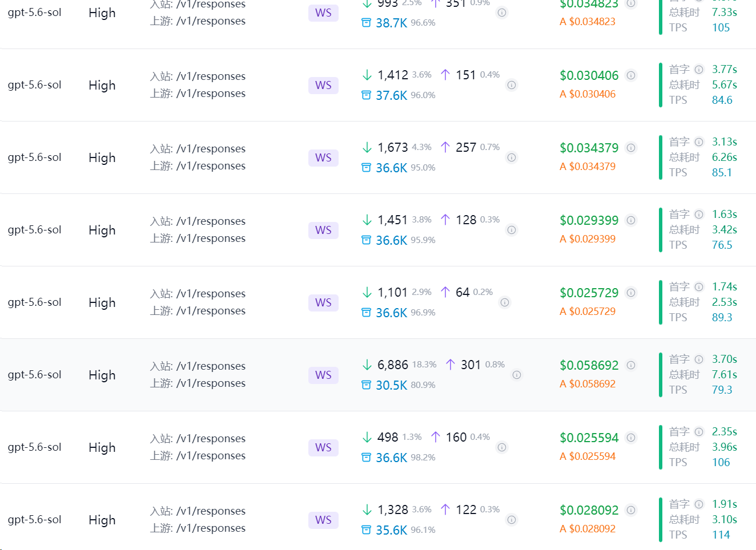756x550 pixels.
Task: Select the orange "A $0.025594" cost value
Action: pos(588,456)
